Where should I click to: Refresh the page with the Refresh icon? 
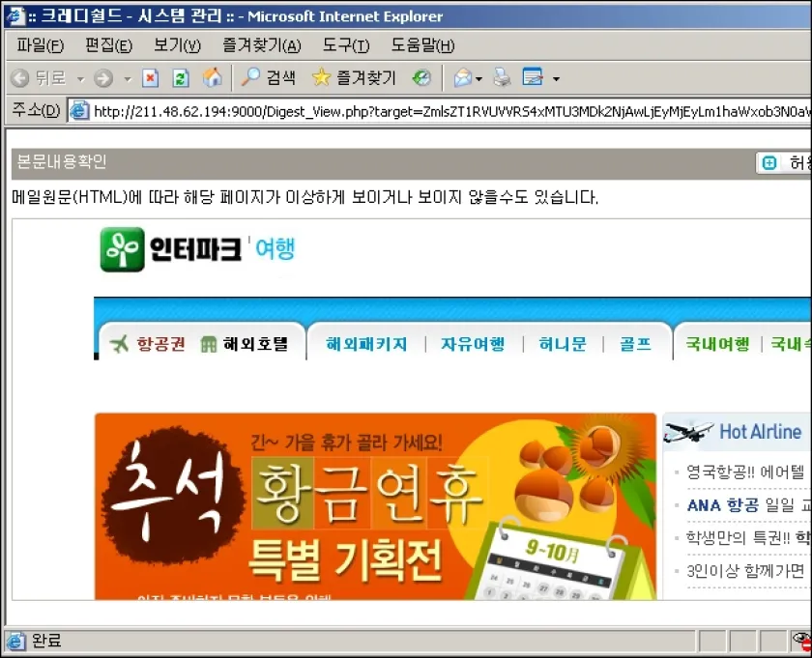(x=180, y=78)
